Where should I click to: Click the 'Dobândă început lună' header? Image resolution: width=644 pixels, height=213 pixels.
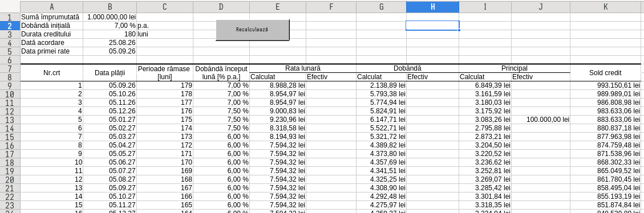221,73
